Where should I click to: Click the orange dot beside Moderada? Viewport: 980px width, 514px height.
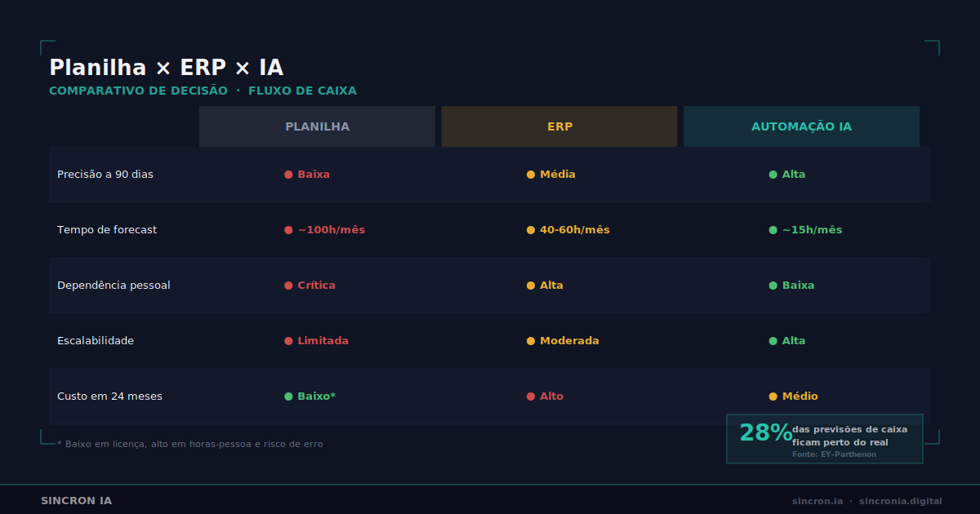click(531, 341)
